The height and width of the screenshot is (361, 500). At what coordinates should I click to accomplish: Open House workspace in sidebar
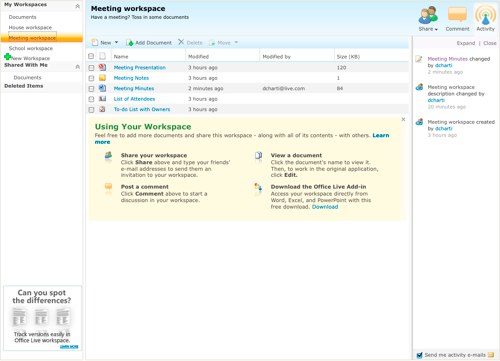(30, 27)
